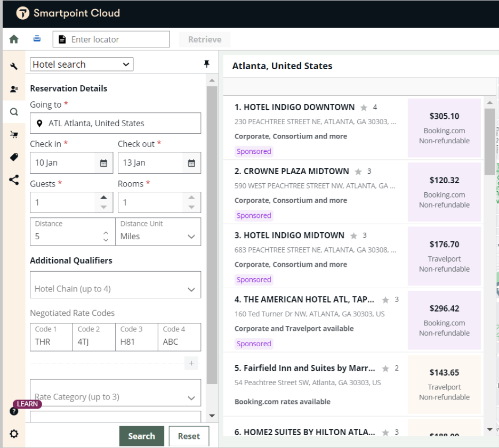
Task: Click the Sponsored tag under Hotel Indigo Downtown
Action: [254, 151]
